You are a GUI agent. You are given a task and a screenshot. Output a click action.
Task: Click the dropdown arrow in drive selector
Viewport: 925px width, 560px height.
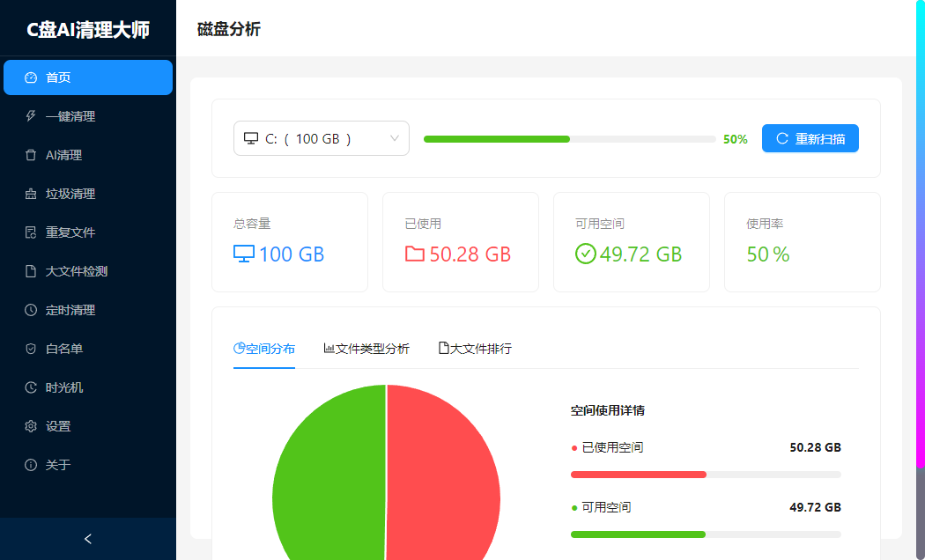click(395, 138)
